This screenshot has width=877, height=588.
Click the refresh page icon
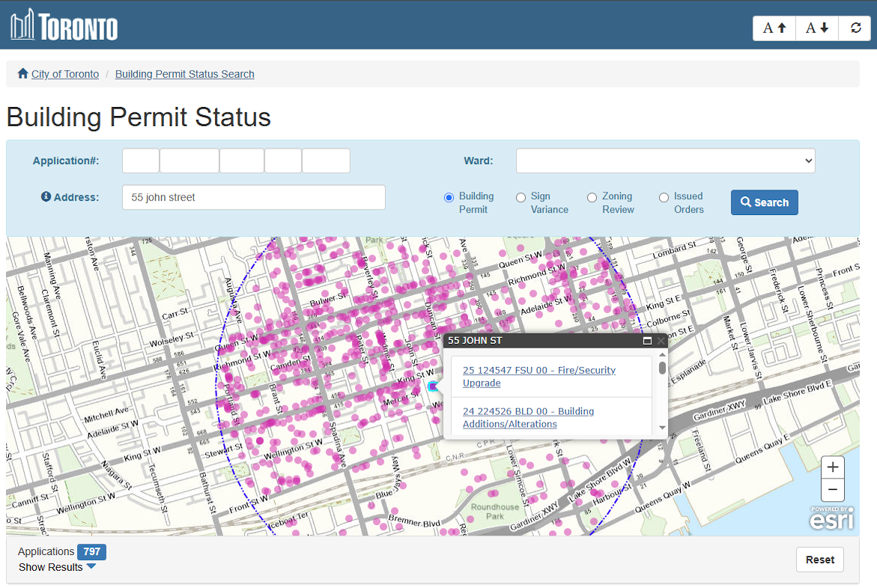point(855,28)
